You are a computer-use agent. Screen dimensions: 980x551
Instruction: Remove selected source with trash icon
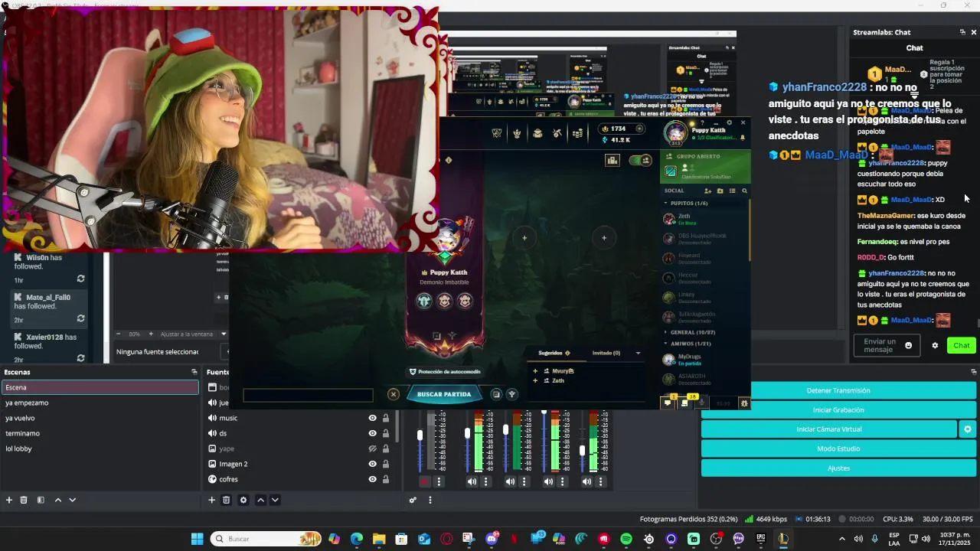226,500
